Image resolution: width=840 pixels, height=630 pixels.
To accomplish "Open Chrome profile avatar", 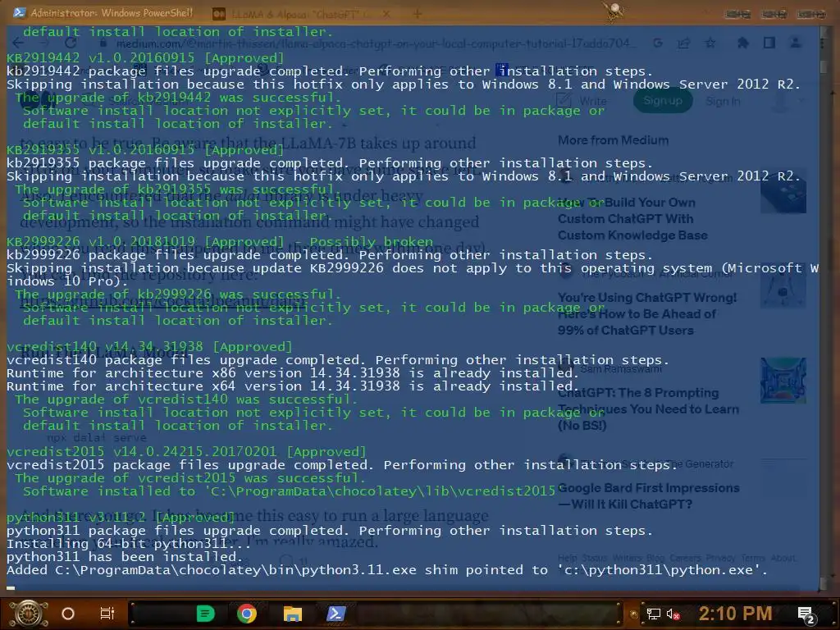I will 796,43.
